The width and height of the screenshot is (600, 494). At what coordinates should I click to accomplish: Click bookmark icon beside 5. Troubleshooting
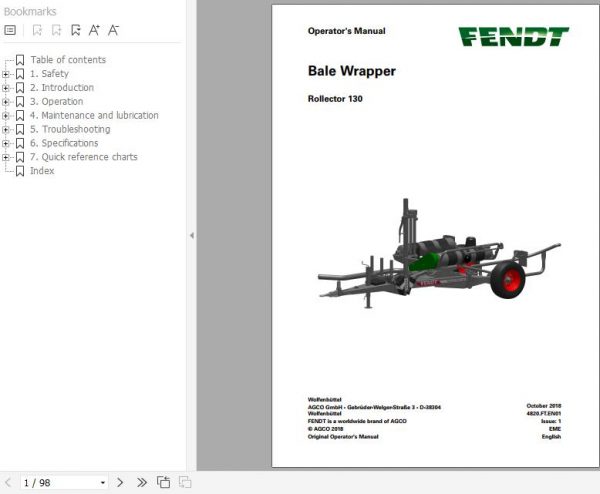click(20, 129)
